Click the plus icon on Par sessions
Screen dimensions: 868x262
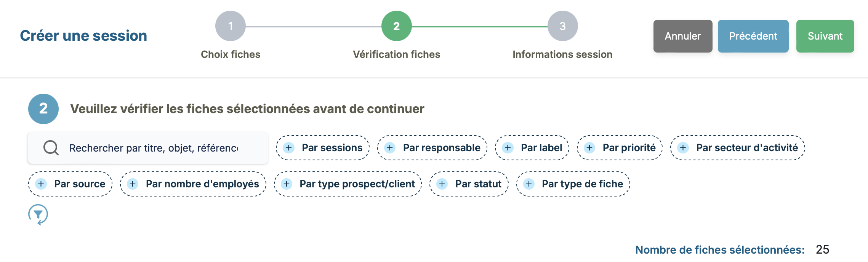289,148
